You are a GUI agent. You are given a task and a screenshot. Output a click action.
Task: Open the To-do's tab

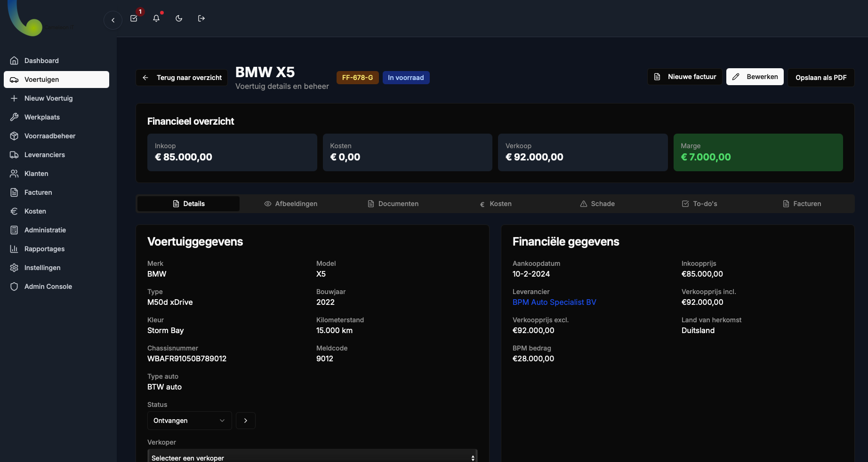[699, 204]
